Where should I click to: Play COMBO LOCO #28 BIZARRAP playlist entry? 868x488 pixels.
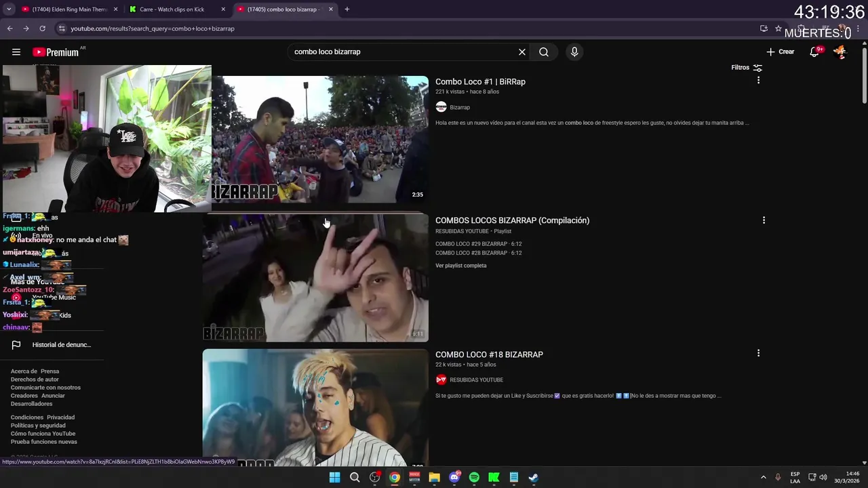pyautogui.click(x=478, y=253)
